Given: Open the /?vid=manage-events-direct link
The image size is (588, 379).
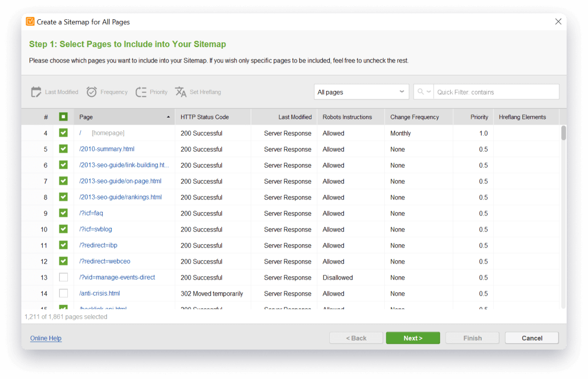Looking at the screenshot, I should coord(117,277).
